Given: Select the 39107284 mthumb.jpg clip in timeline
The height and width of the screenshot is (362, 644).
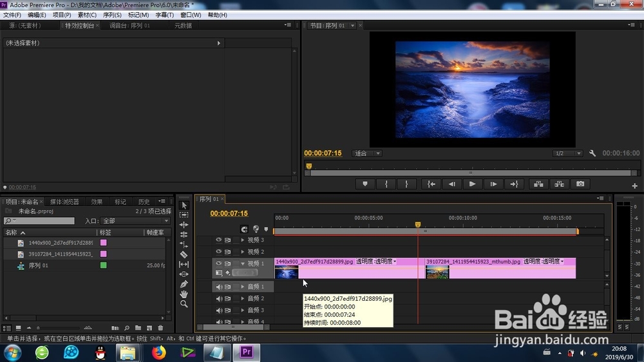Looking at the screenshot, I should (x=500, y=269).
